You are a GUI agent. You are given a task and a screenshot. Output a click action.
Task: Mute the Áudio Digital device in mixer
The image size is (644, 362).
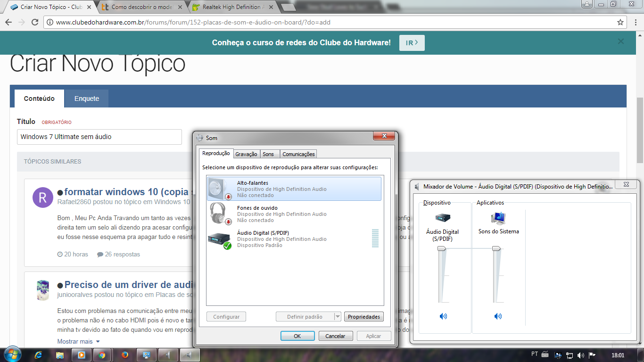tap(443, 316)
